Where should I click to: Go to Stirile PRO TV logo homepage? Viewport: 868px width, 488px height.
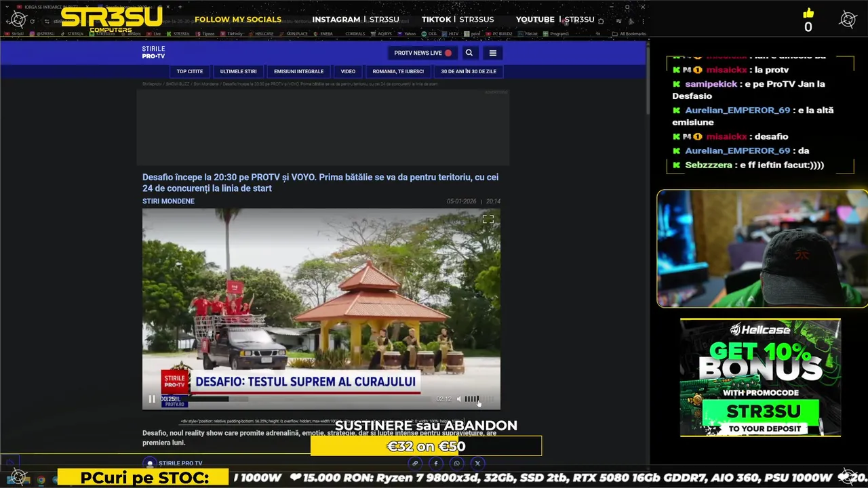[153, 52]
